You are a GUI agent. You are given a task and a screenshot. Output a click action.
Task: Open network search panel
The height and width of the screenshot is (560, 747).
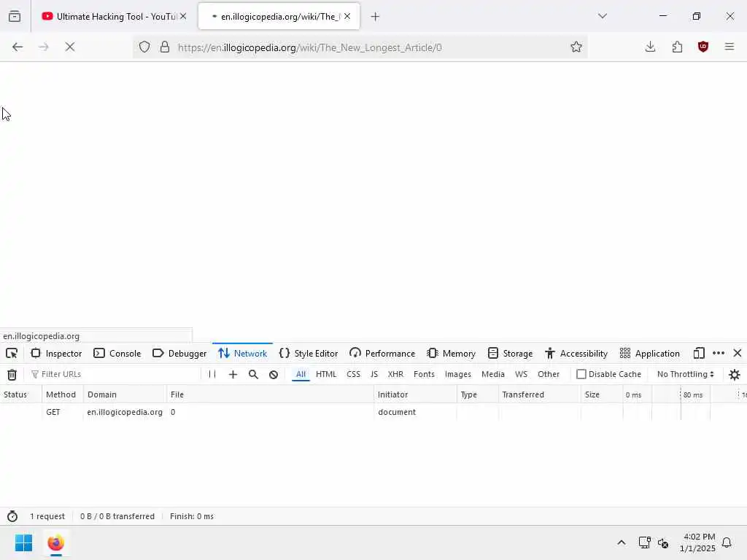pos(253,374)
